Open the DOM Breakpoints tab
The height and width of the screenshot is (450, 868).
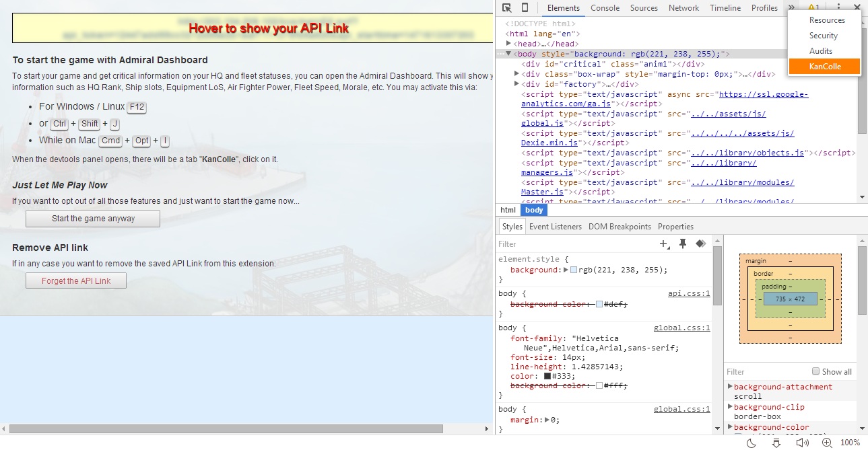pyautogui.click(x=620, y=227)
